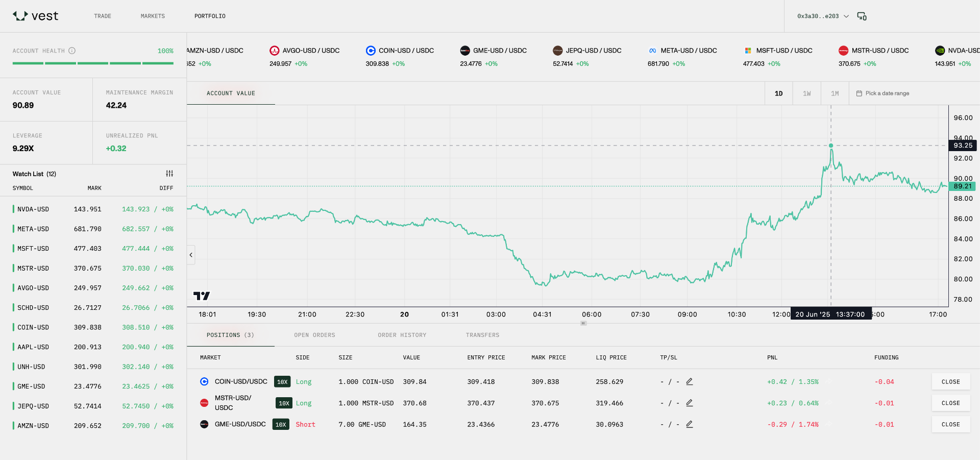The image size is (980, 460).
Task: Click the green Account Health progress bar
Action: point(92,63)
